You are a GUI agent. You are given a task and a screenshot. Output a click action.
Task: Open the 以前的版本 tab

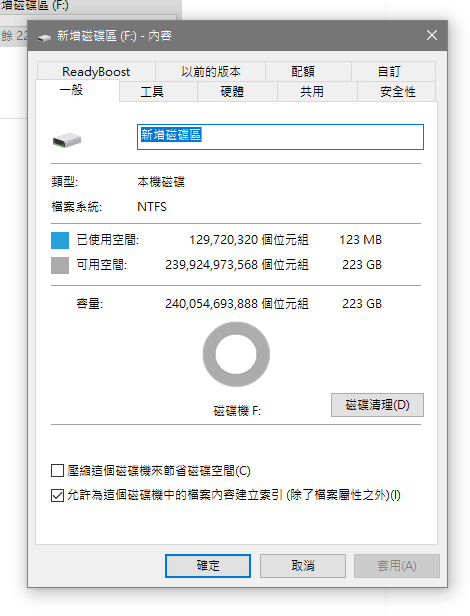211,72
